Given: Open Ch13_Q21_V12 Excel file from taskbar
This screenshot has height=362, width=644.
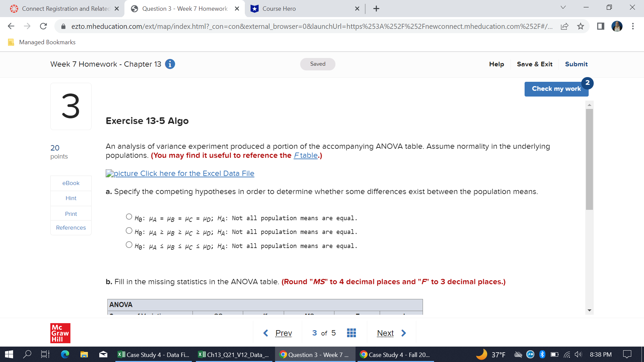Looking at the screenshot, I should (234, 354).
